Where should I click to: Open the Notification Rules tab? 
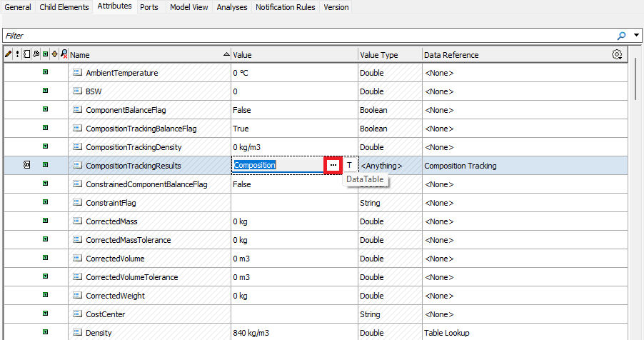coord(286,7)
